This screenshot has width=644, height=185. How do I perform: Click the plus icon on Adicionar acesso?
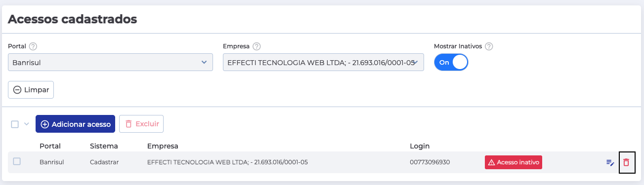pos(45,124)
